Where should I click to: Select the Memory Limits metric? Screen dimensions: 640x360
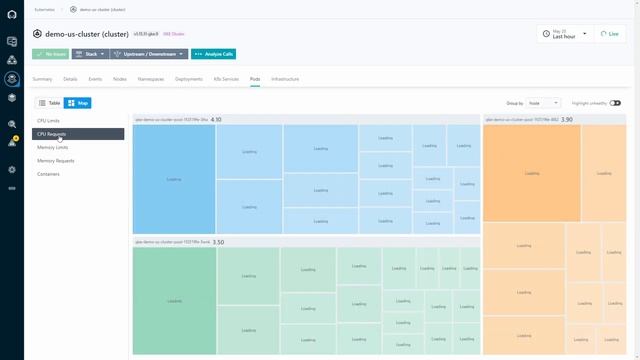(x=78, y=147)
